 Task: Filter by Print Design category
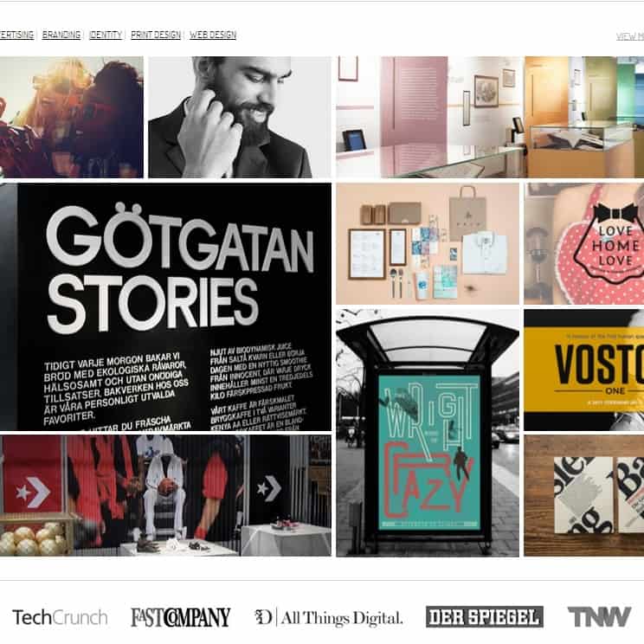click(156, 35)
